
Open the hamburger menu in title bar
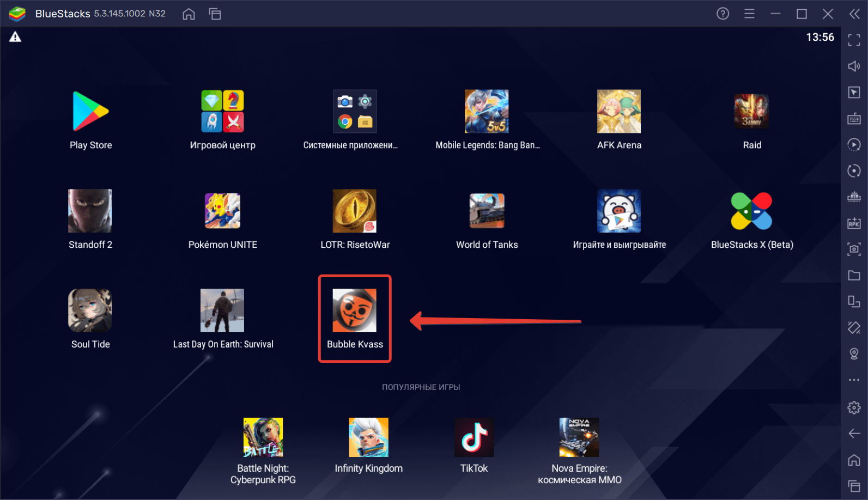click(749, 14)
